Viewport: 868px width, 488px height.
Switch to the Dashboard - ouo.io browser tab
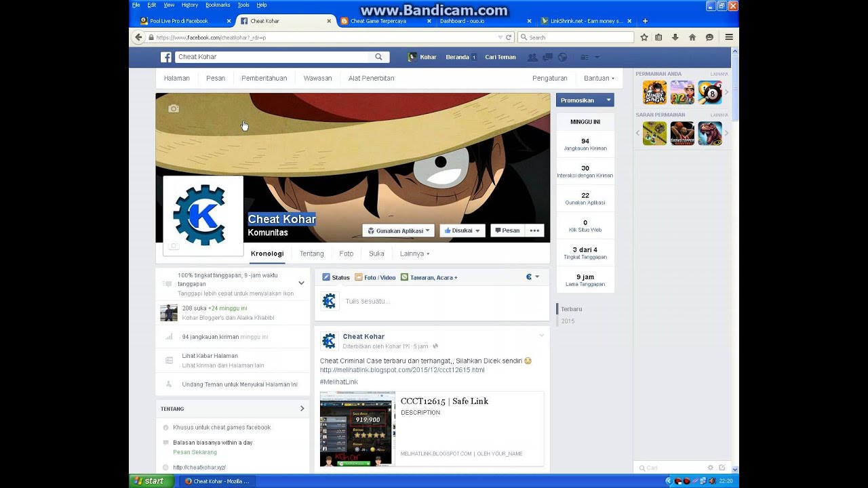coord(484,21)
